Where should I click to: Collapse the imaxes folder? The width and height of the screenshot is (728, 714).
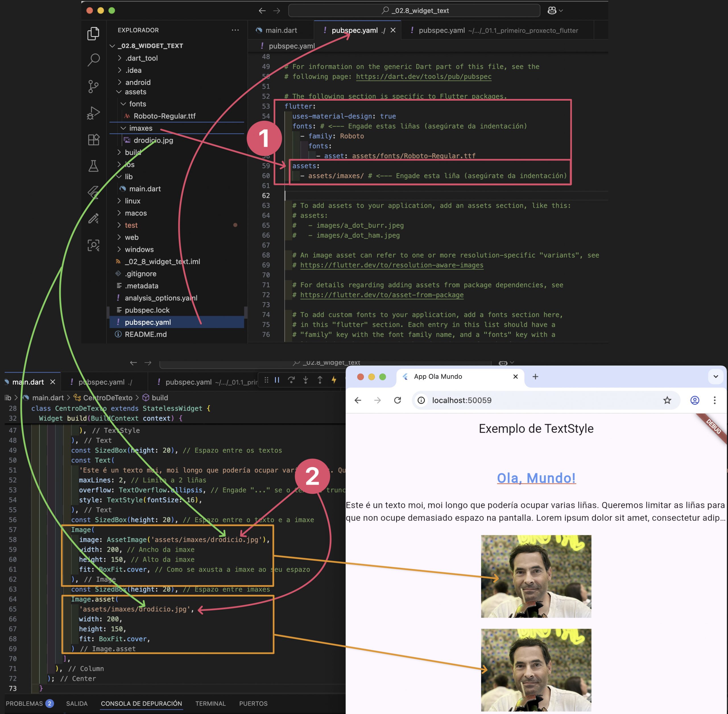[x=140, y=128]
